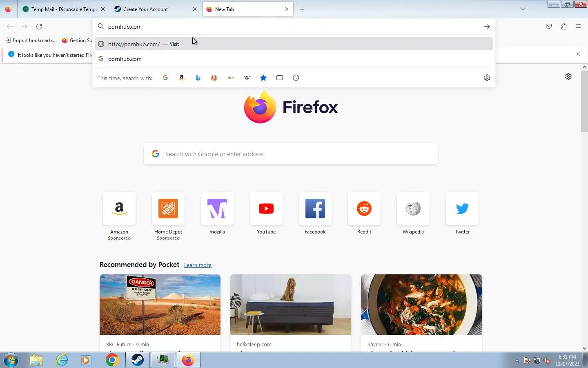588x368 pixels.
Task: Expand the list all tabs chevron
Action: (x=523, y=9)
